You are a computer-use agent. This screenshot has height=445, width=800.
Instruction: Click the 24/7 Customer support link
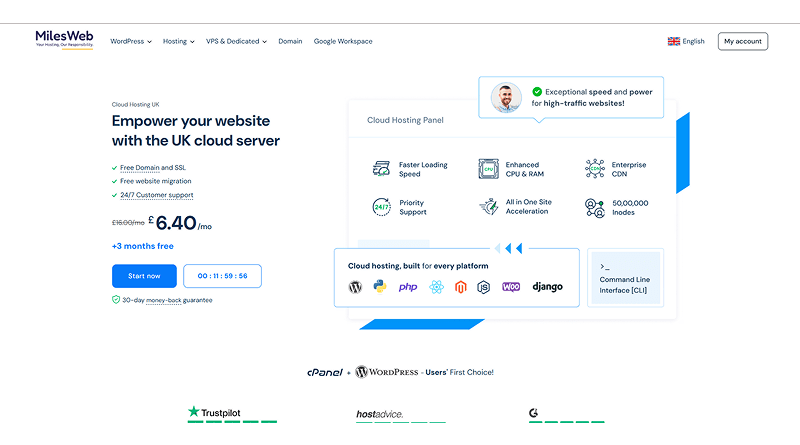(157, 195)
